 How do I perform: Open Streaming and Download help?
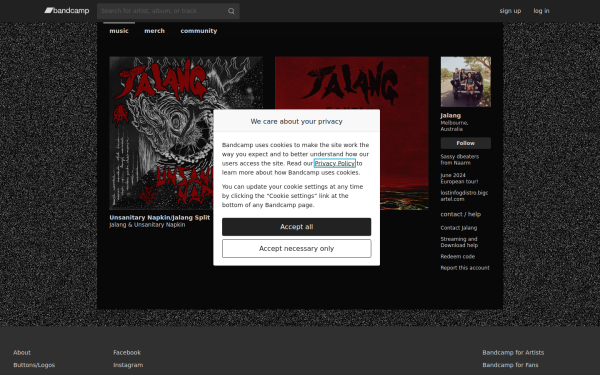click(x=459, y=242)
